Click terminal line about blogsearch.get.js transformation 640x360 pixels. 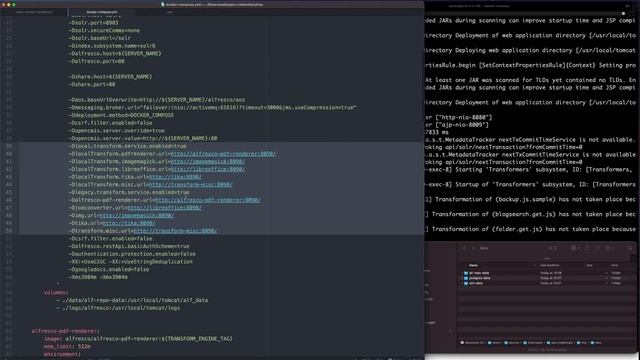(530, 214)
